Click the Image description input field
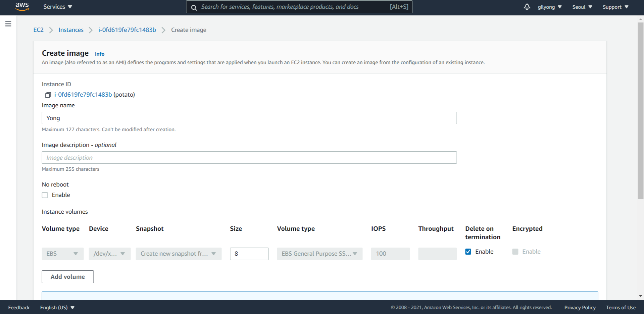Screen dimensions: 644x314 (249, 158)
